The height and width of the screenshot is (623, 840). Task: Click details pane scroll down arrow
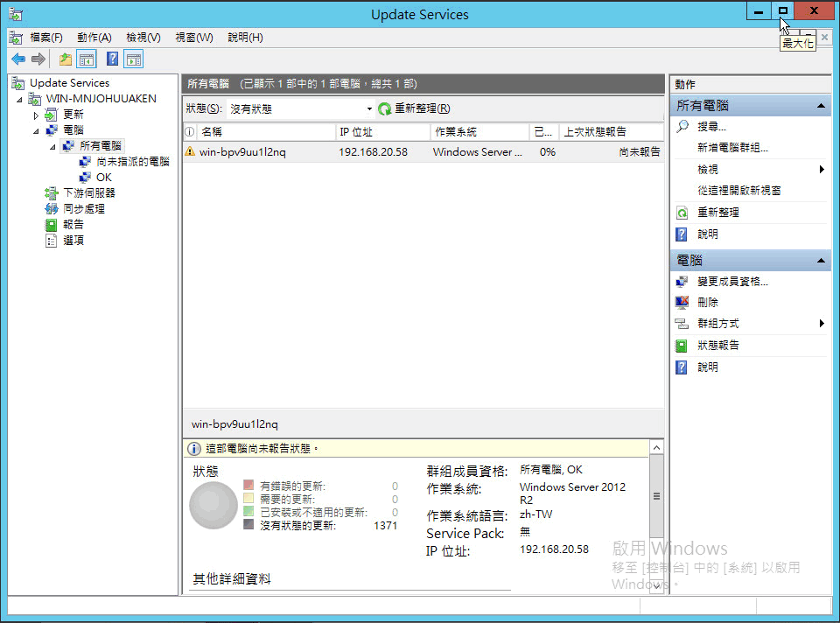(x=657, y=586)
